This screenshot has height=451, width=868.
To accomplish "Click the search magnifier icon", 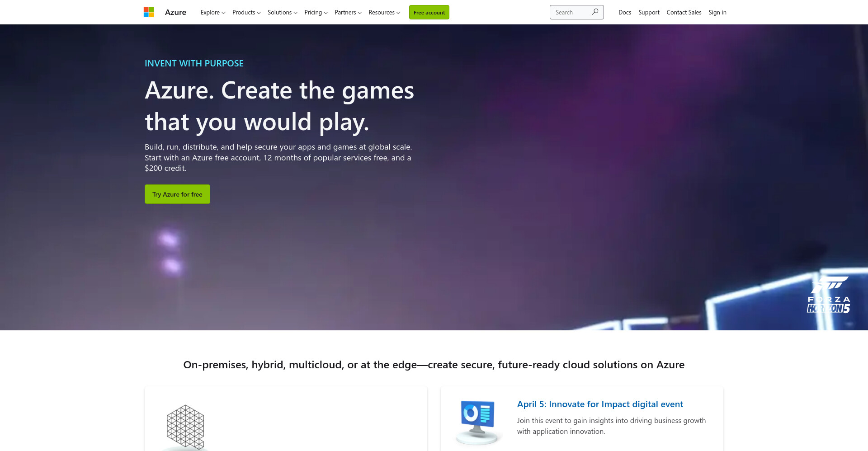I will point(595,12).
